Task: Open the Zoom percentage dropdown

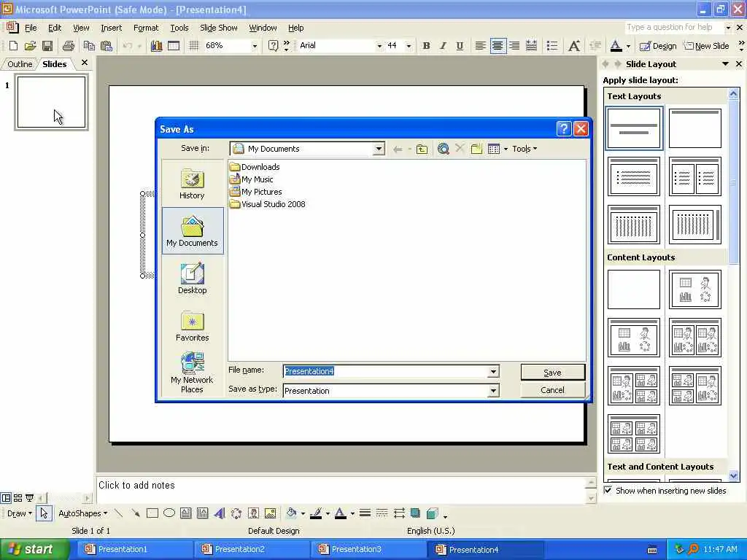Action: [x=255, y=46]
